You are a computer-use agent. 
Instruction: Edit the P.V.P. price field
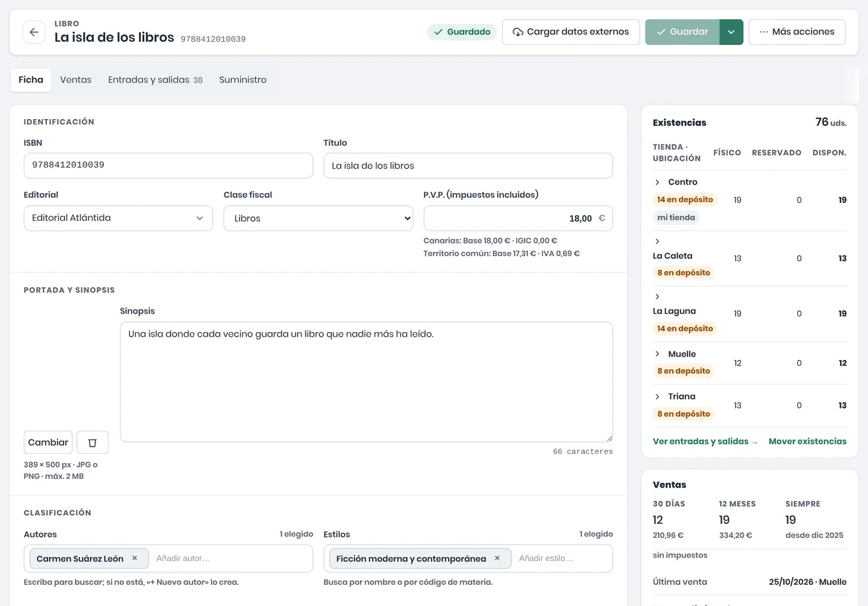518,218
